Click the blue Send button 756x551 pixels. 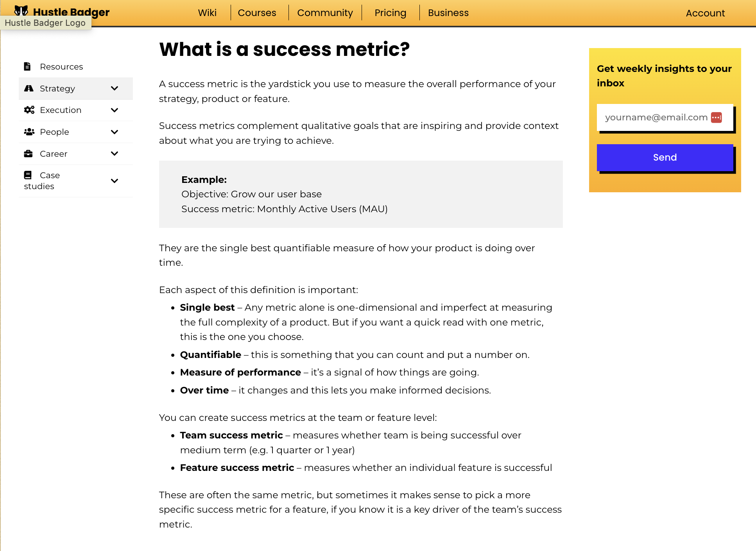[665, 157]
